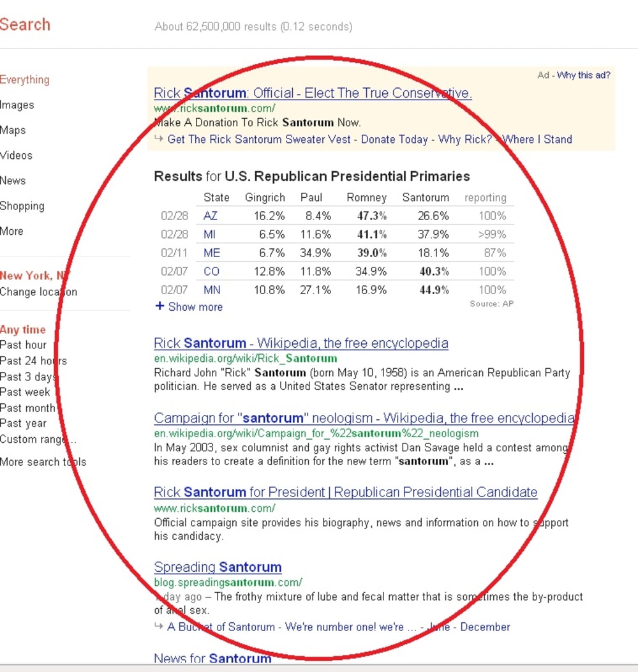Filter results to Past 3 days

click(x=28, y=377)
